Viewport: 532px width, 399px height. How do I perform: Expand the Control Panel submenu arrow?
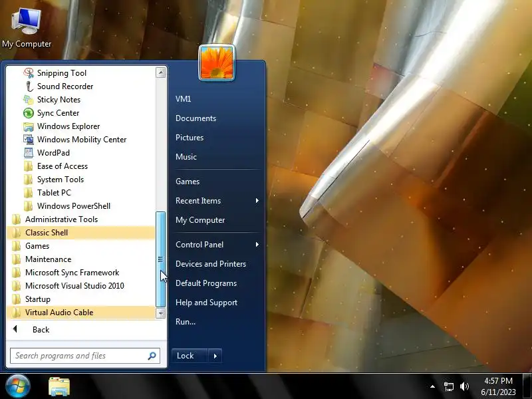pos(257,245)
